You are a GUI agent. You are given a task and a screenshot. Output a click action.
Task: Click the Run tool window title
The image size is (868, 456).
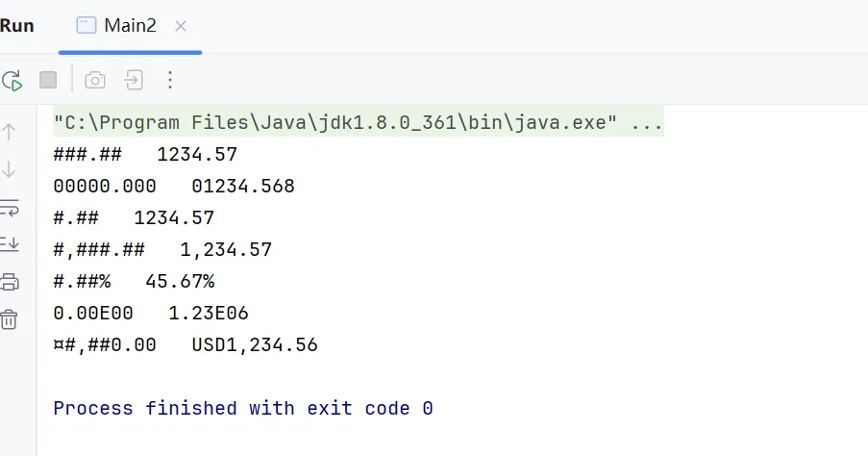pyautogui.click(x=17, y=26)
